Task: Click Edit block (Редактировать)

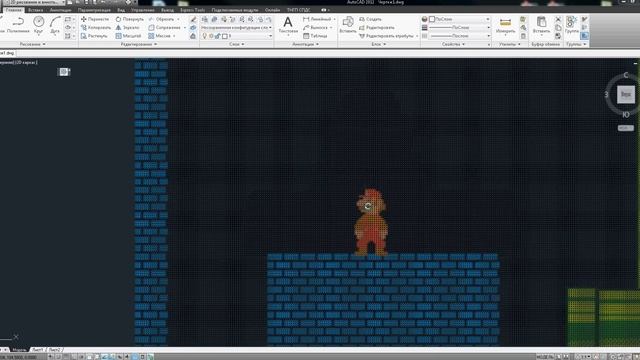Action: coord(376,27)
